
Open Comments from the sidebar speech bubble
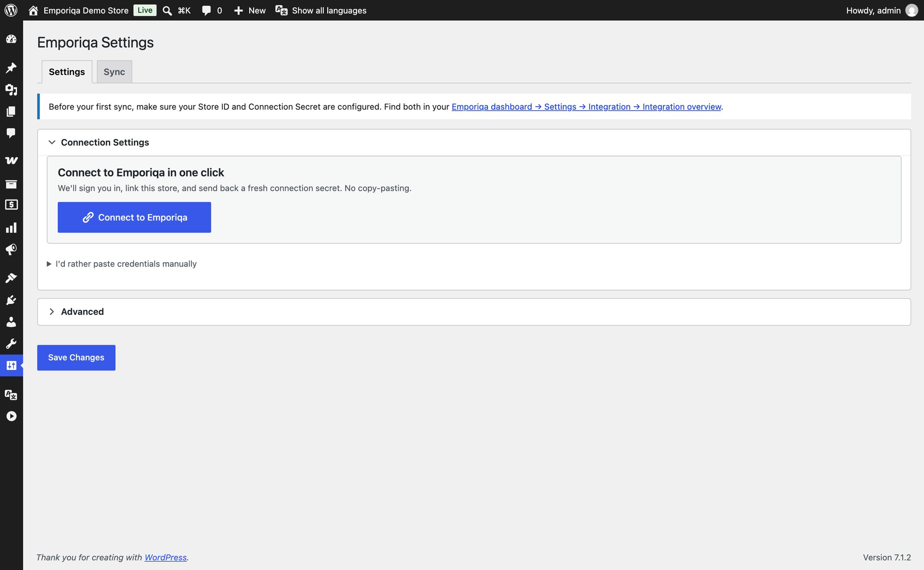pos(11,133)
